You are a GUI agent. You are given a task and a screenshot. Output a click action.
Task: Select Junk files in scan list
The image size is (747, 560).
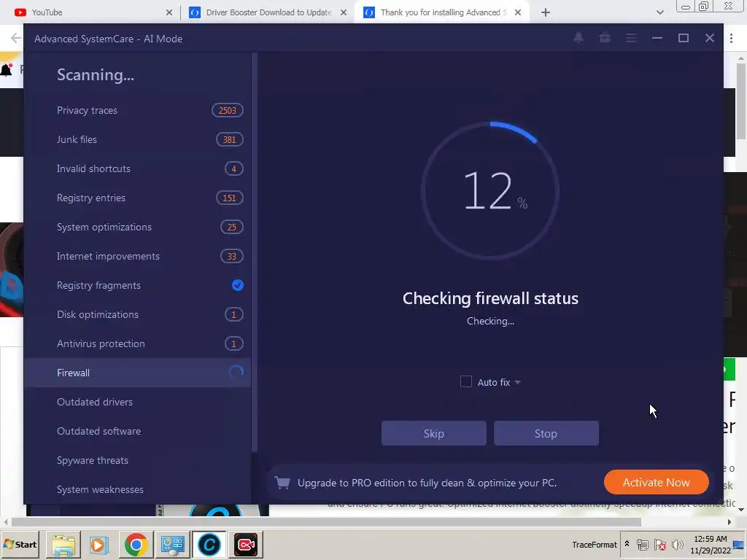tap(137, 139)
